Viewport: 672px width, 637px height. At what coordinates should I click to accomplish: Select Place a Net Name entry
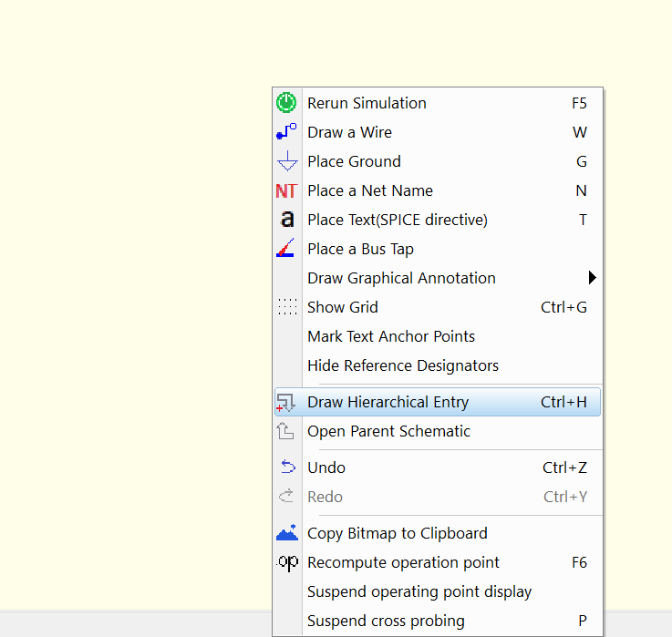click(x=370, y=190)
